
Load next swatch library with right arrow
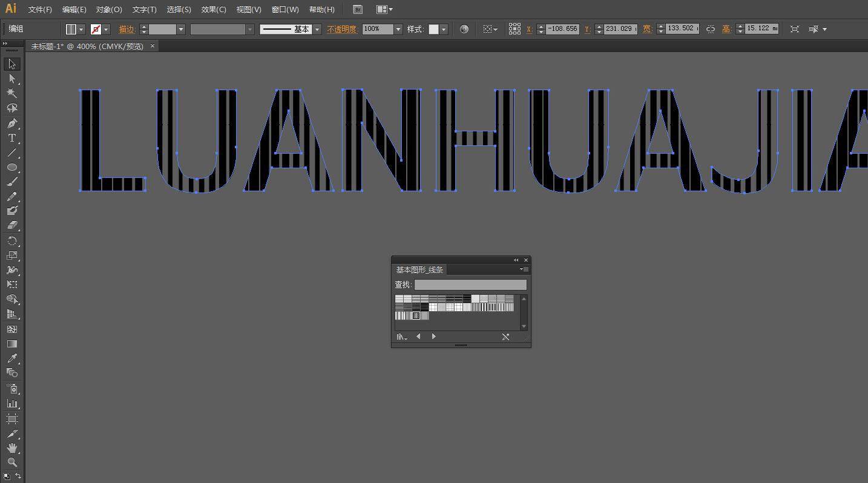point(433,337)
